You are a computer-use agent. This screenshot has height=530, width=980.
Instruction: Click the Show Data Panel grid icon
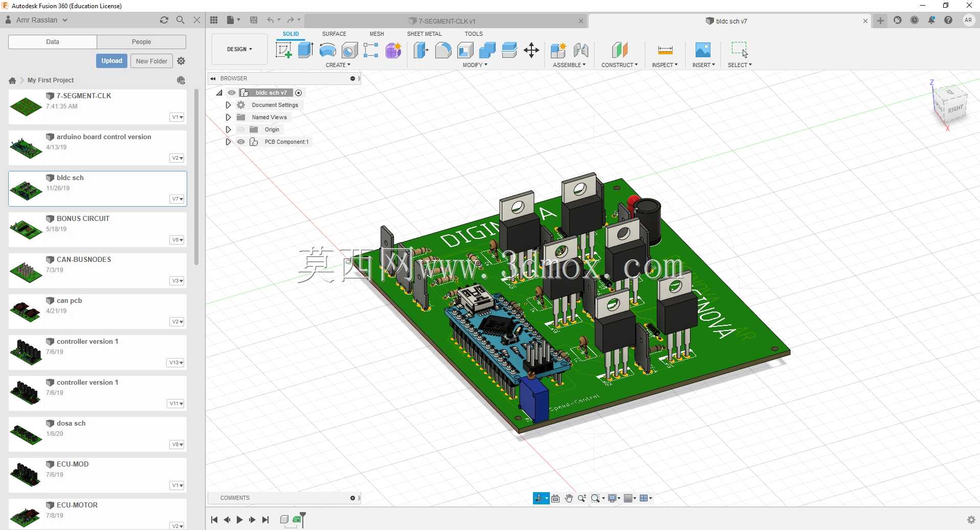214,20
